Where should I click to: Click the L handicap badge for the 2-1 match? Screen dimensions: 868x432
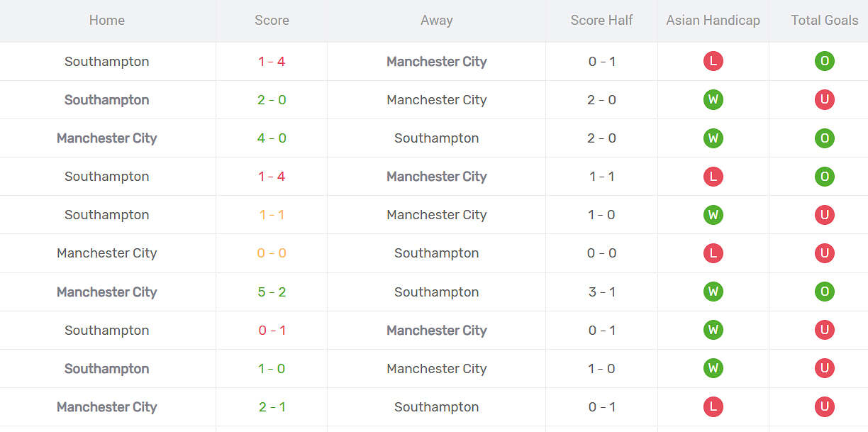pyautogui.click(x=713, y=406)
